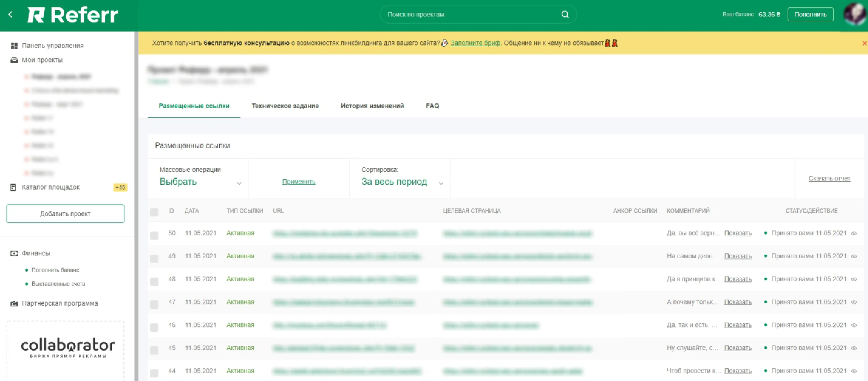Check the select-all checkbox in table header

coord(154,212)
